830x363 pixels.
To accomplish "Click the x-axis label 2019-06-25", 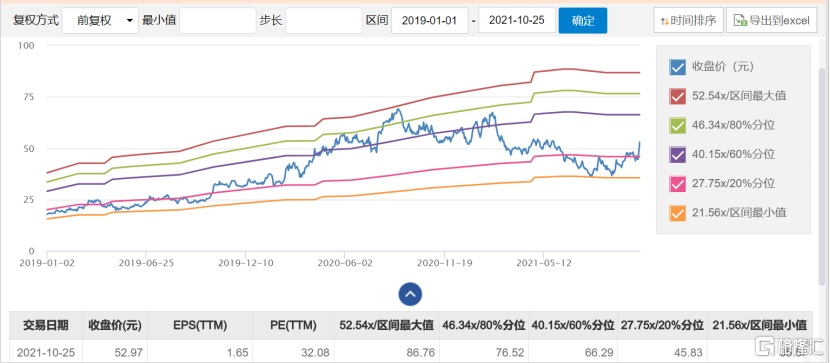I will coord(145,262).
